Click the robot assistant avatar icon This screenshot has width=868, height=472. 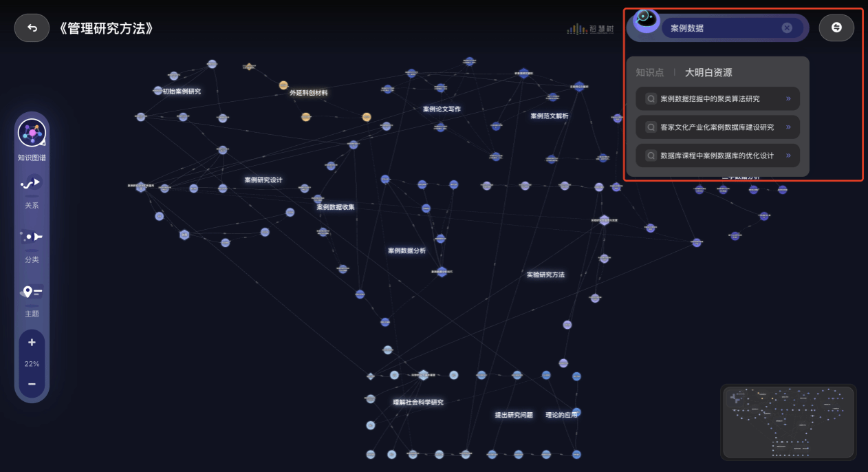646,21
